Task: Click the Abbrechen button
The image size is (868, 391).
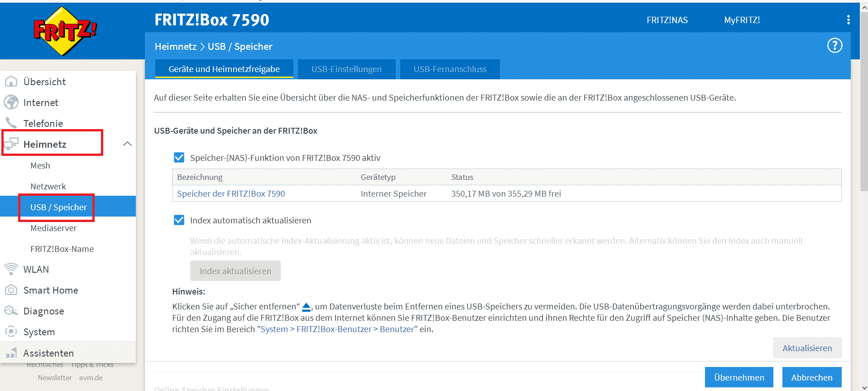Action: click(812, 377)
